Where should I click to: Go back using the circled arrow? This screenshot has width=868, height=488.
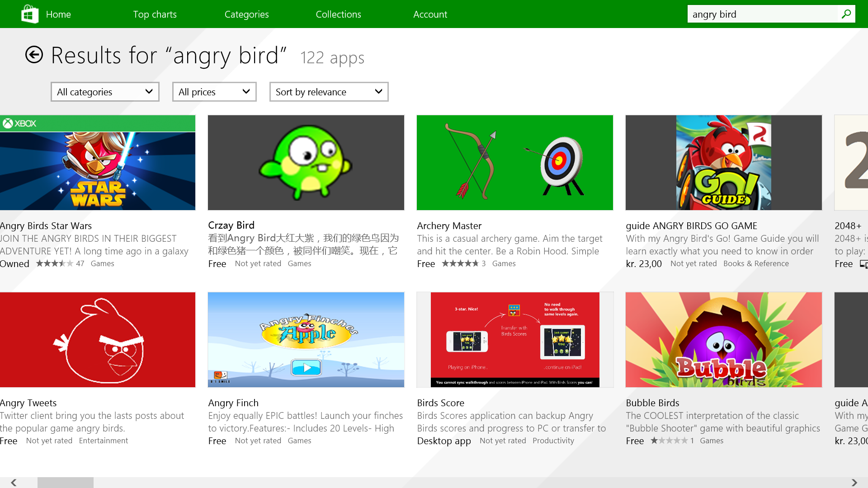pos(34,55)
